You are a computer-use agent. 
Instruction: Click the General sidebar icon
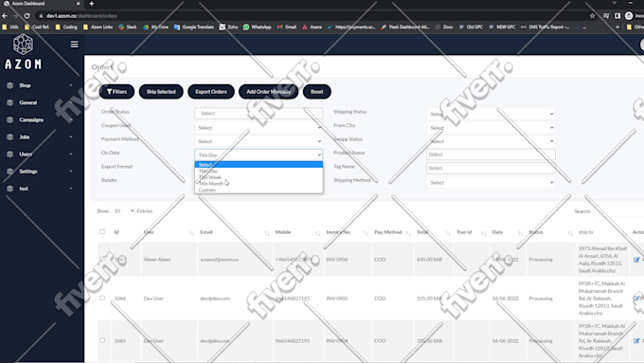tap(9, 102)
